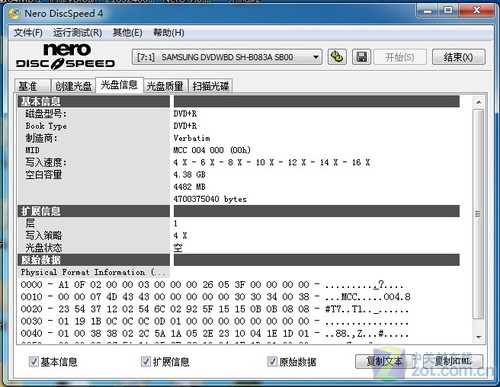The image size is (500, 387).
Task: Toggle the 原始数据 checkbox
Action: pyautogui.click(x=272, y=361)
